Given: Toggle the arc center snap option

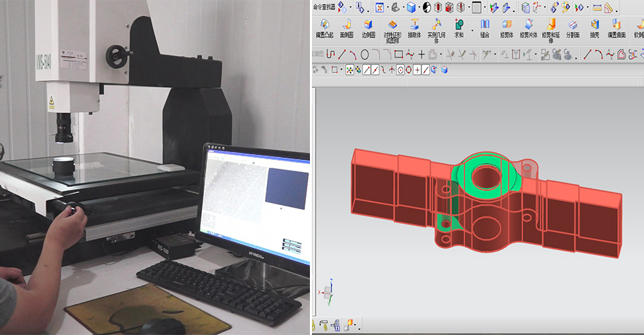Looking at the screenshot, I should coord(400,70).
